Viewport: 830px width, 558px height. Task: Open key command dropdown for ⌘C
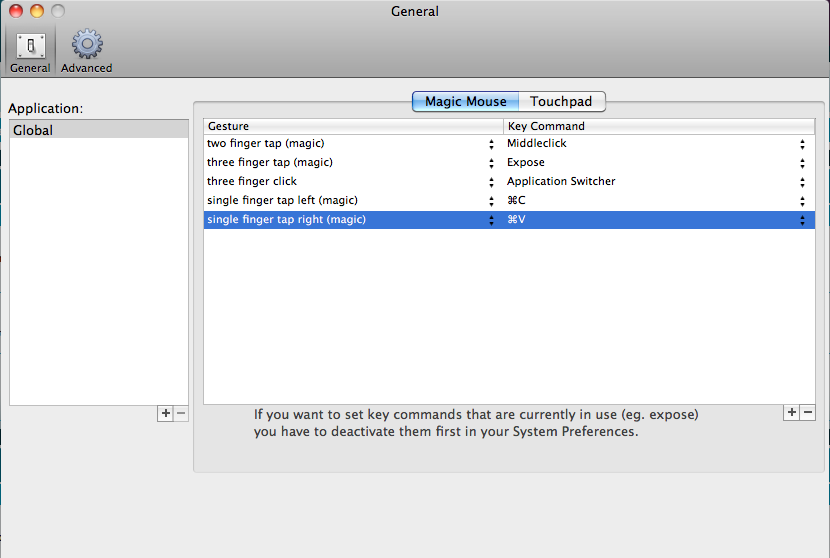point(802,201)
